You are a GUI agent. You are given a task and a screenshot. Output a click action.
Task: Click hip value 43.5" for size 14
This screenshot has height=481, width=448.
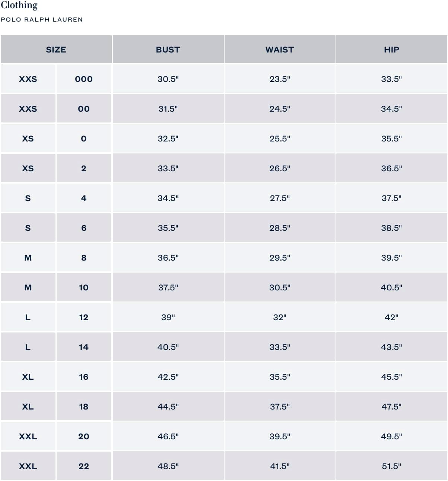pyautogui.click(x=391, y=347)
